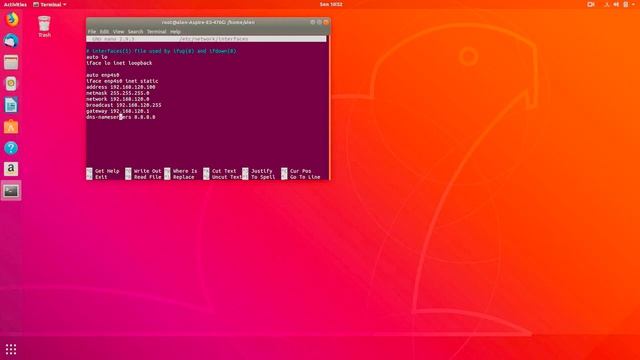Open the Trash desktop icon
640x360 pixels.
tap(44, 27)
